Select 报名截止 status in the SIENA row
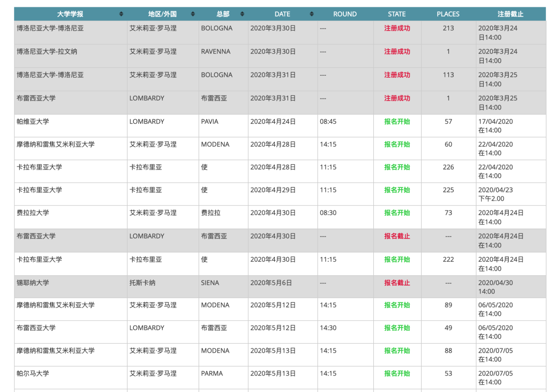This screenshot has height=392, width=560. coord(397,283)
